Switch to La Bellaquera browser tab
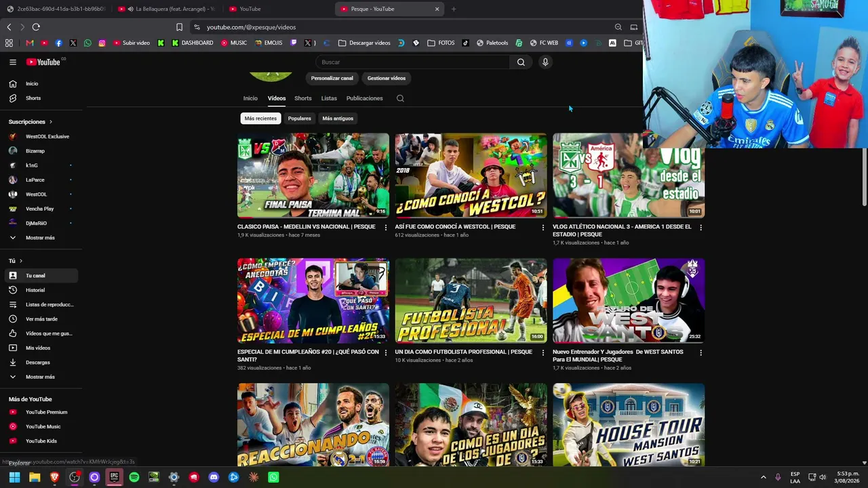This screenshot has height=488, width=868. [165, 9]
